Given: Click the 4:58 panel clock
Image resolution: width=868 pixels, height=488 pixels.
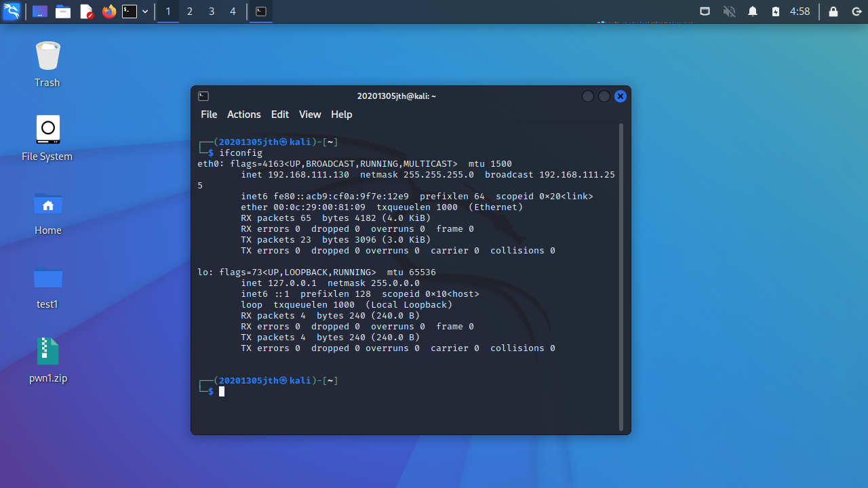Looking at the screenshot, I should coord(800,12).
